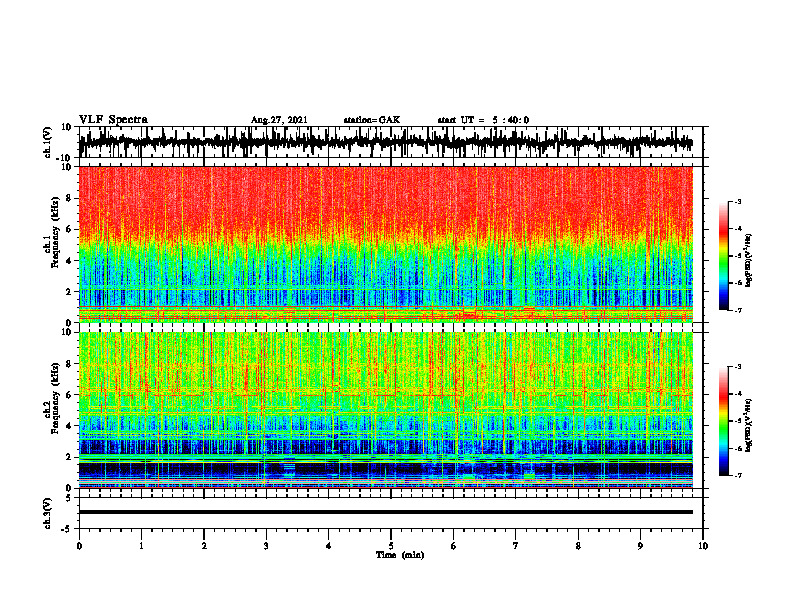Screen dimensions: 792x612
Task: Click the "6" kHz tick of ch.1 spectrogram
Action: pos(69,229)
